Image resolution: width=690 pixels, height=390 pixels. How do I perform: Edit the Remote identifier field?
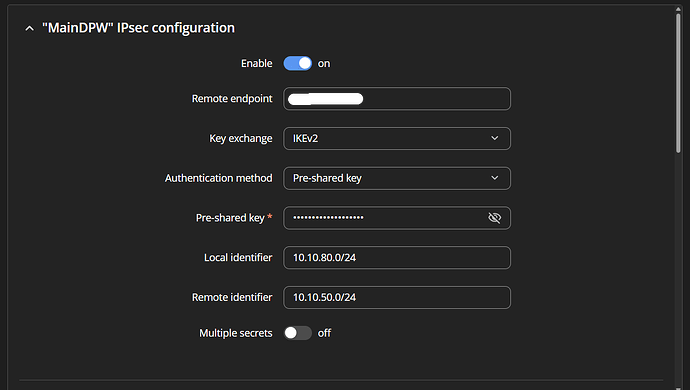[397, 298]
